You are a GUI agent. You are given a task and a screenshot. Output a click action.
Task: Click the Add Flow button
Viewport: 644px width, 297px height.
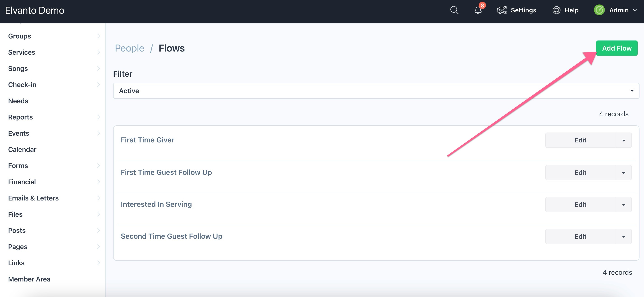point(617,48)
